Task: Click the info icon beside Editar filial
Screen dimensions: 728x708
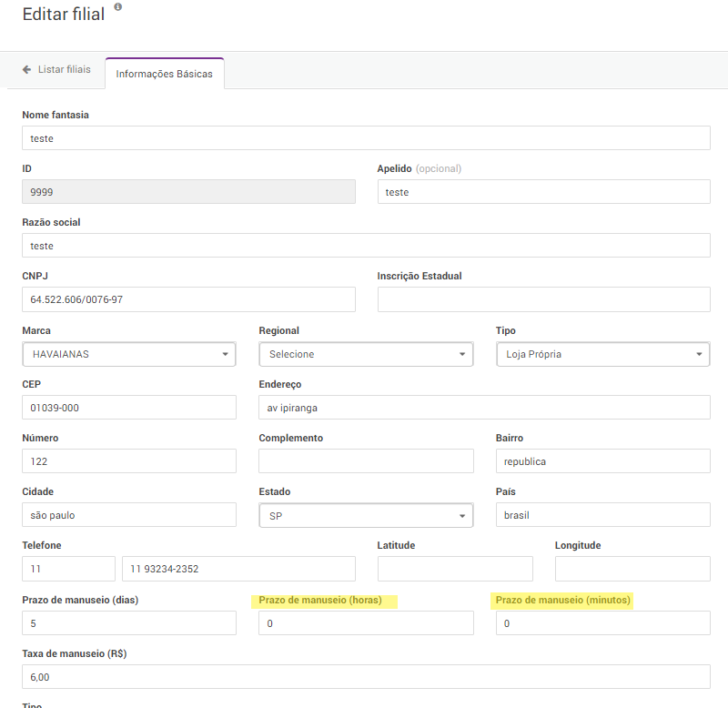Action: click(118, 7)
